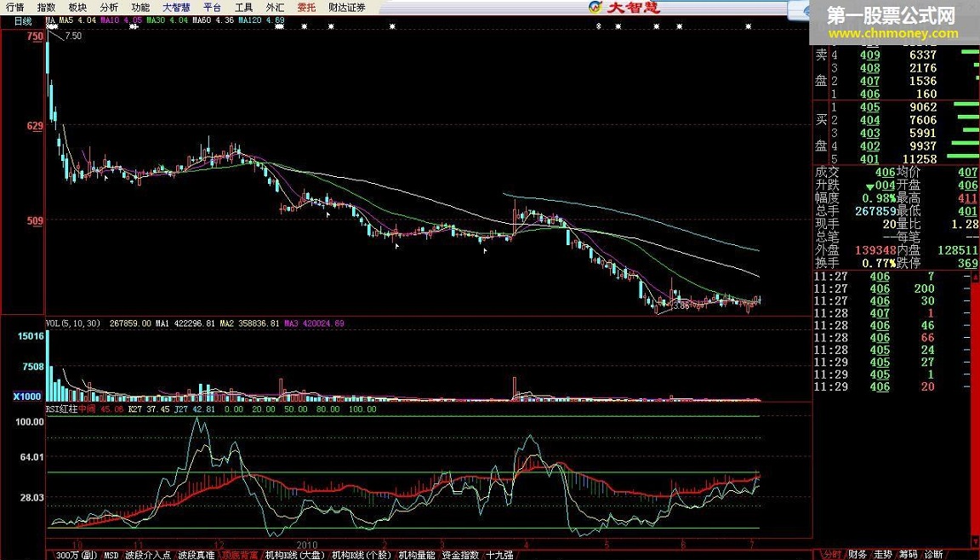
Task: Click the MA5 4.04 indicator label
Action: [78, 20]
